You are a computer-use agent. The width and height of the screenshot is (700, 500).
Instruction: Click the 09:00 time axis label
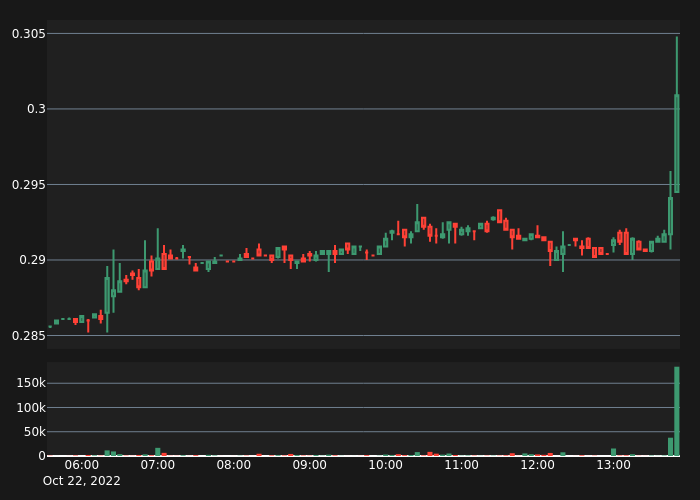pyautogui.click(x=309, y=465)
